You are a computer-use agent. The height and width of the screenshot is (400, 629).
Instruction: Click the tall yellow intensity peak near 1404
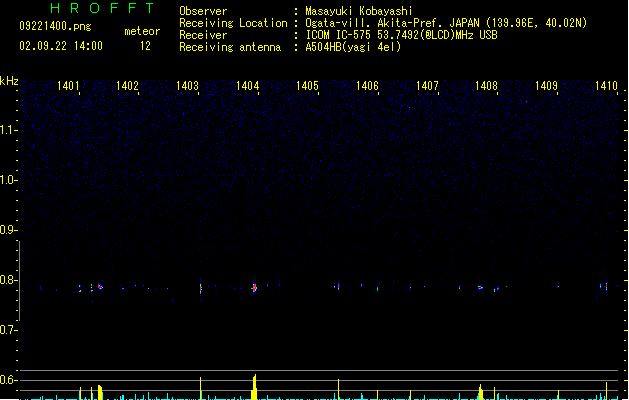click(254, 387)
